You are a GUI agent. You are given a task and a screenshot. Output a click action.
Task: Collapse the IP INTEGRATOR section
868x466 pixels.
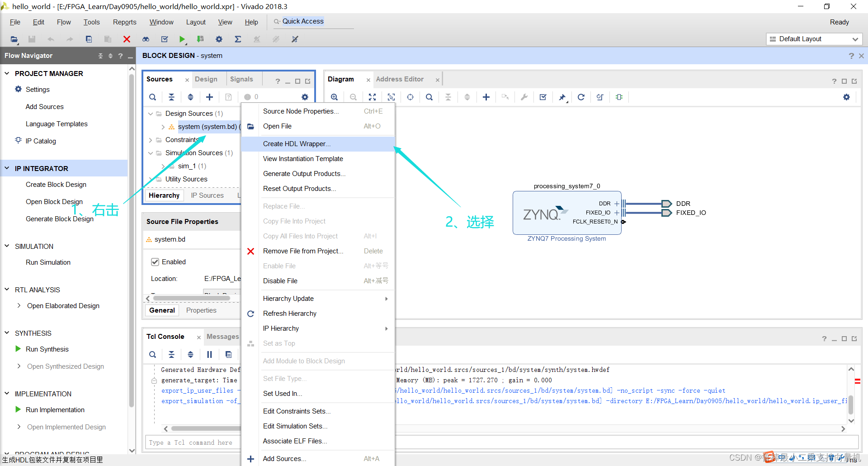coord(7,168)
